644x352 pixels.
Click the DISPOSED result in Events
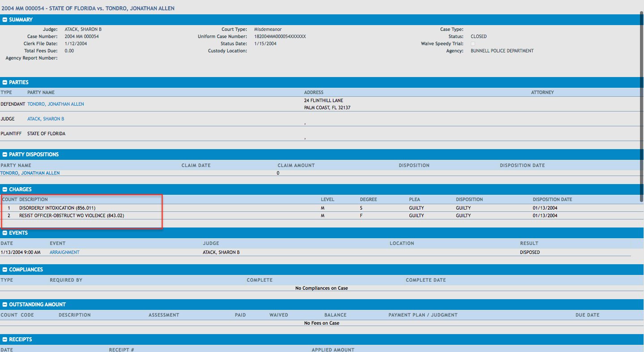tap(530, 252)
